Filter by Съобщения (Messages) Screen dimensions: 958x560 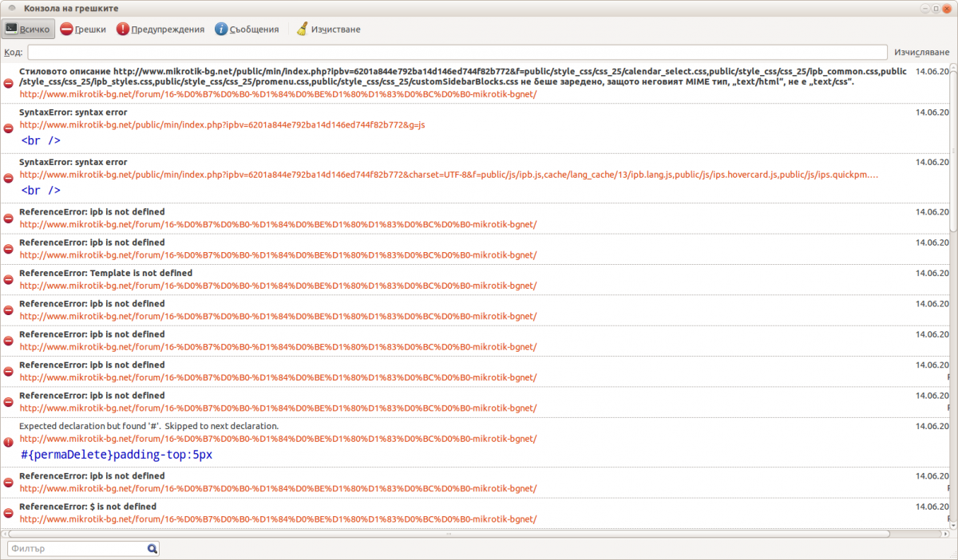247,30
